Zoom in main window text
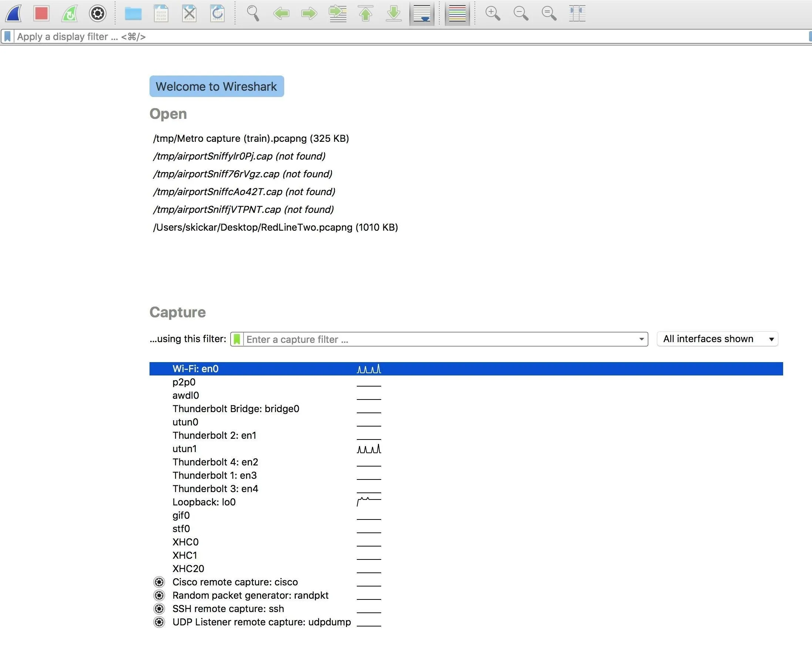The height and width of the screenshot is (645, 812). pos(493,14)
